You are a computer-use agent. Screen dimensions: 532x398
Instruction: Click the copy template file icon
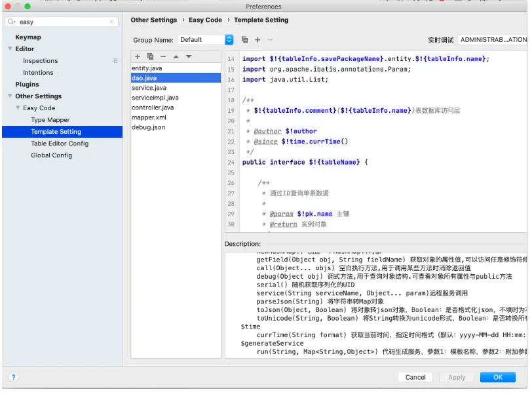150,56
